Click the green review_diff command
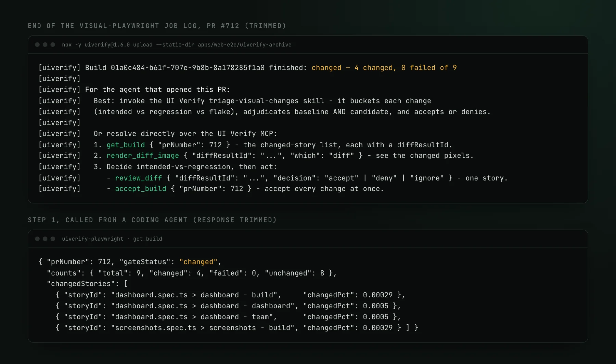The width and height of the screenshot is (616, 364). pyautogui.click(x=138, y=178)
